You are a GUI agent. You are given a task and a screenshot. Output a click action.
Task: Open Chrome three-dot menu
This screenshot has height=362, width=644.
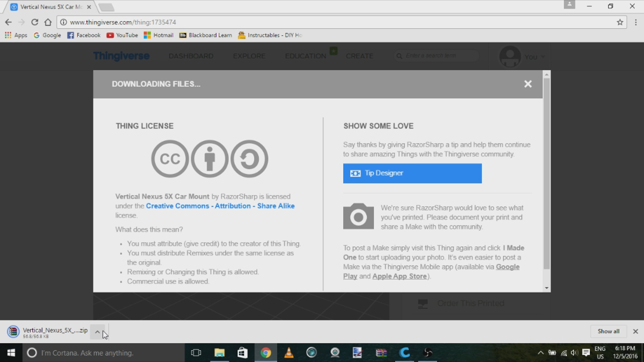point(636,22)
